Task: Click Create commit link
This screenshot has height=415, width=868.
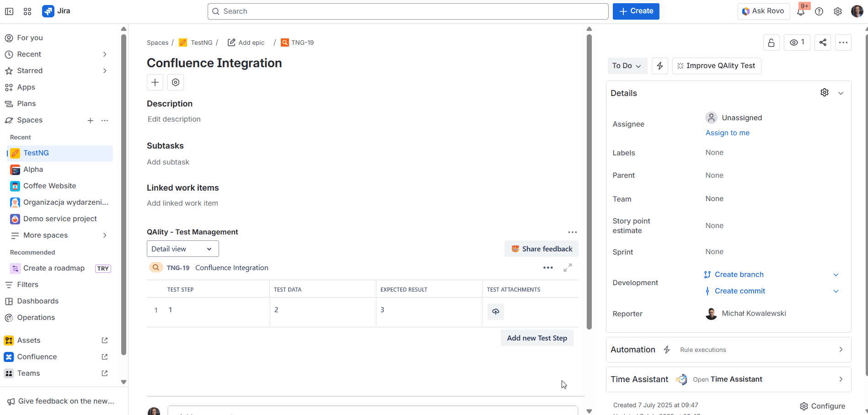Action: 740,291
